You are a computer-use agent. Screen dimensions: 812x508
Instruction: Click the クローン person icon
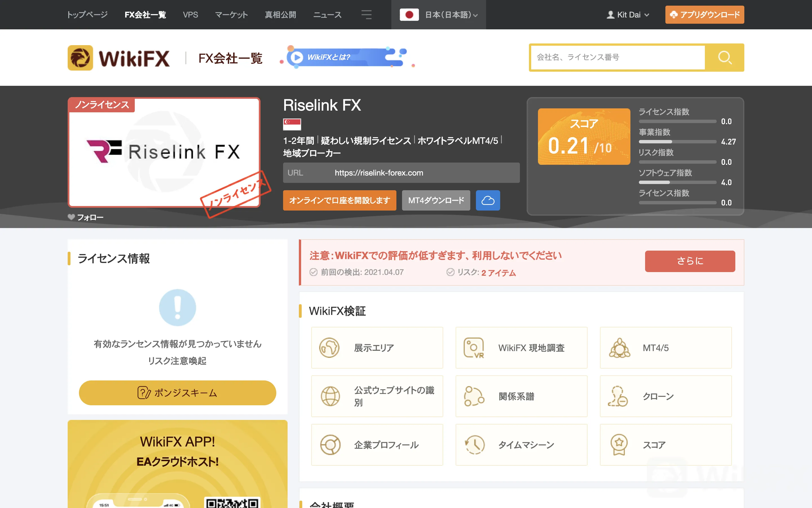[x=618, y=396]
